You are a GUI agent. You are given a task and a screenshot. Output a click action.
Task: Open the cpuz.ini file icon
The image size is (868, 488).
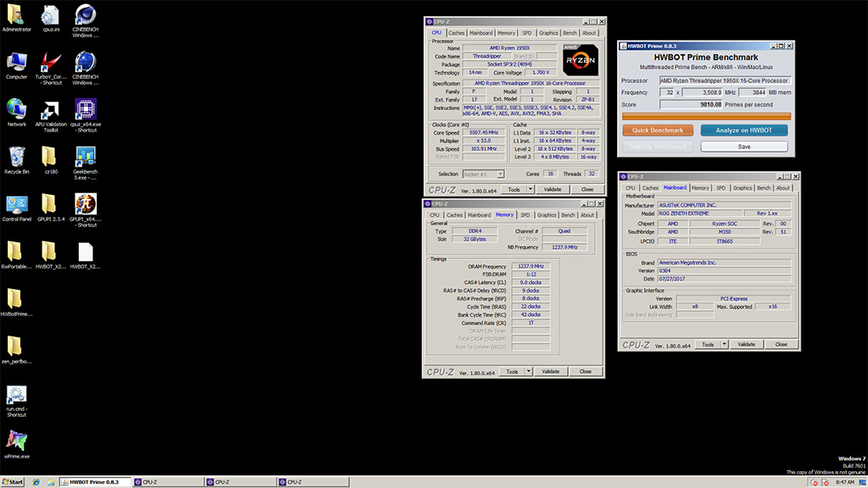click(50, 19)
